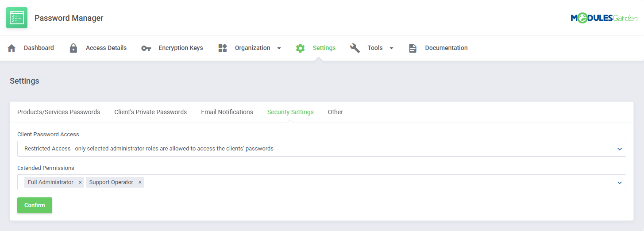
Task: Open the Organization menu
Action: click(x=252, y=48)
